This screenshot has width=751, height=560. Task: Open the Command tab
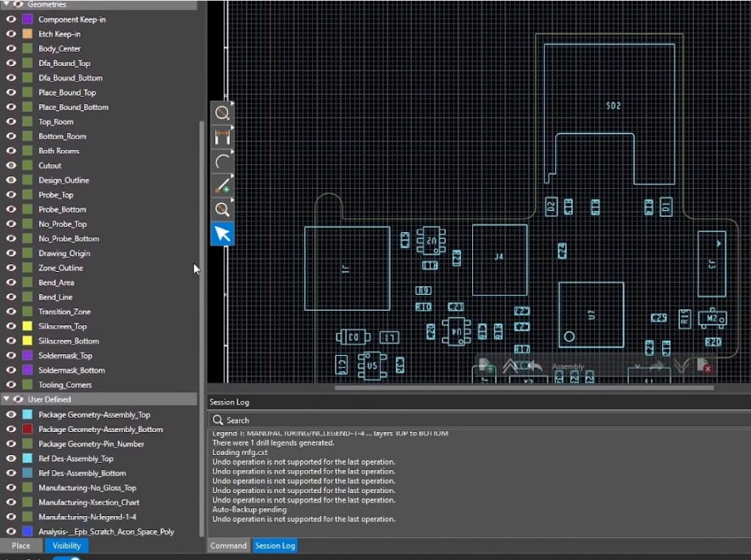tap(229, 546)
